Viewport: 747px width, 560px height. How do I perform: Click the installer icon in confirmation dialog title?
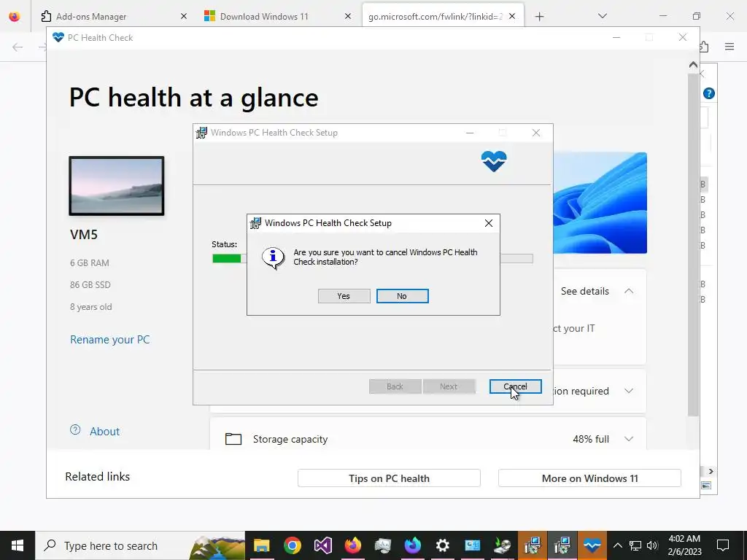pyautogui.click(x=256, y=223)
